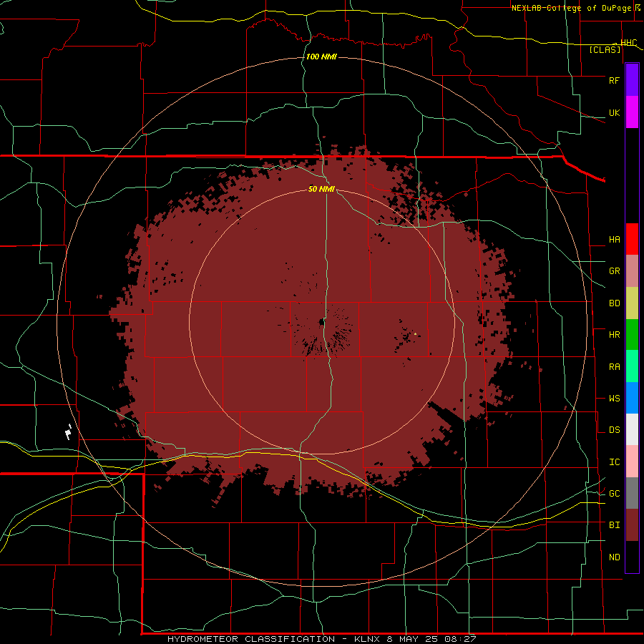The height and width of the screenshot is (644, 644).
Task: Click the RF legend label
Action: [x=614, y=80]
